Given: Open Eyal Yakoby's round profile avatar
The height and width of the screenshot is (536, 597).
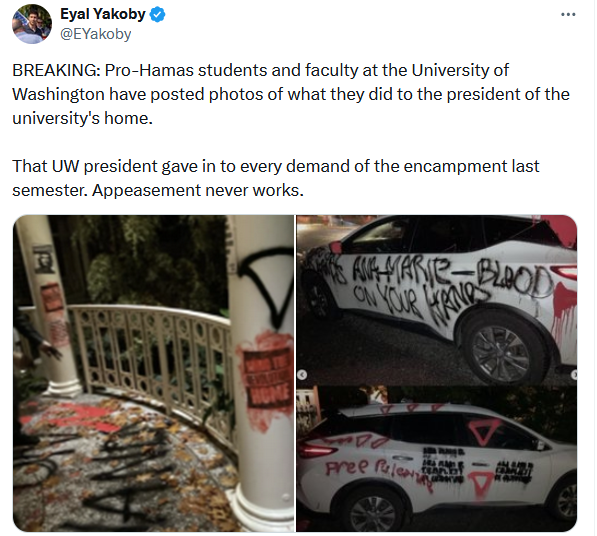Looking at the screenshot, I should [x=32, y=24].
